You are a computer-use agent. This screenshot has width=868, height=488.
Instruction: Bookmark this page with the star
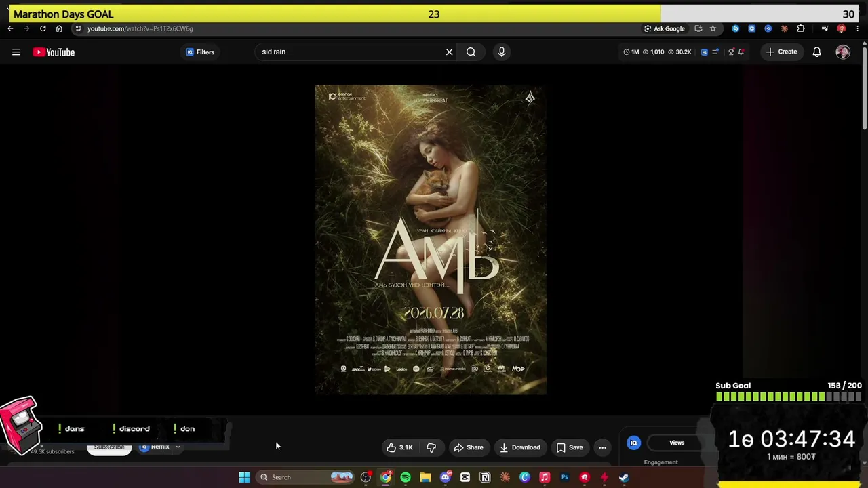(713, 28)
